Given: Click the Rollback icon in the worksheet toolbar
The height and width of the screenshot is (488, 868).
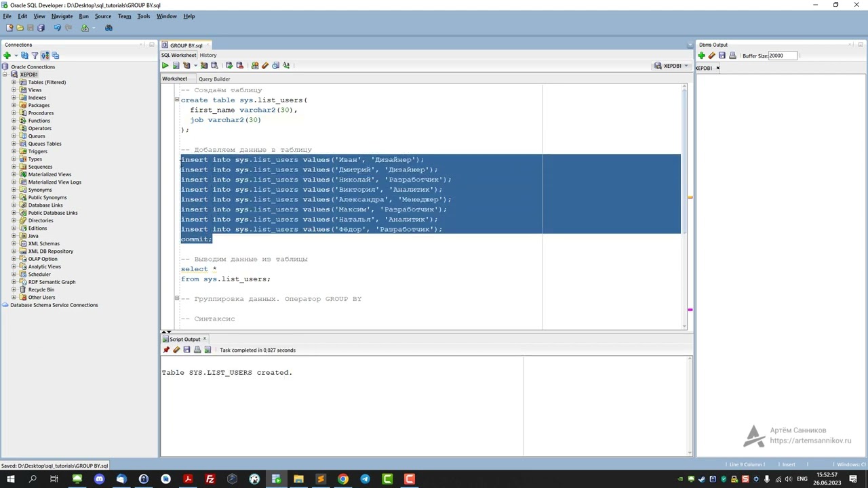Looking at the screenshot, I should (239, 65).
